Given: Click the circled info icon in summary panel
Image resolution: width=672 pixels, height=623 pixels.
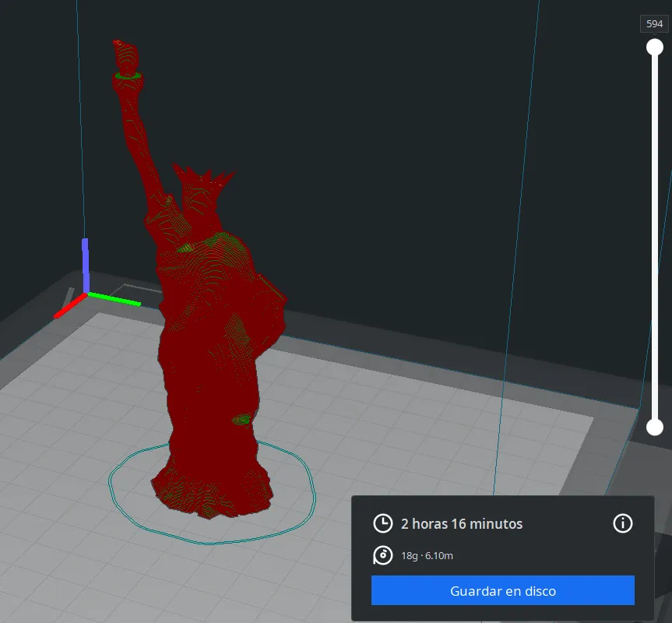Looking at the screenshot, I should click(623, 523).
